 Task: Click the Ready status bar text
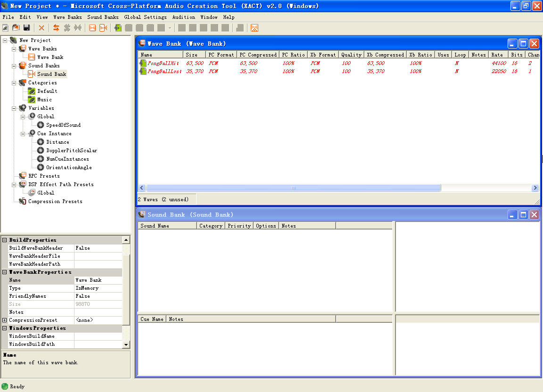(x=17, y=386)
